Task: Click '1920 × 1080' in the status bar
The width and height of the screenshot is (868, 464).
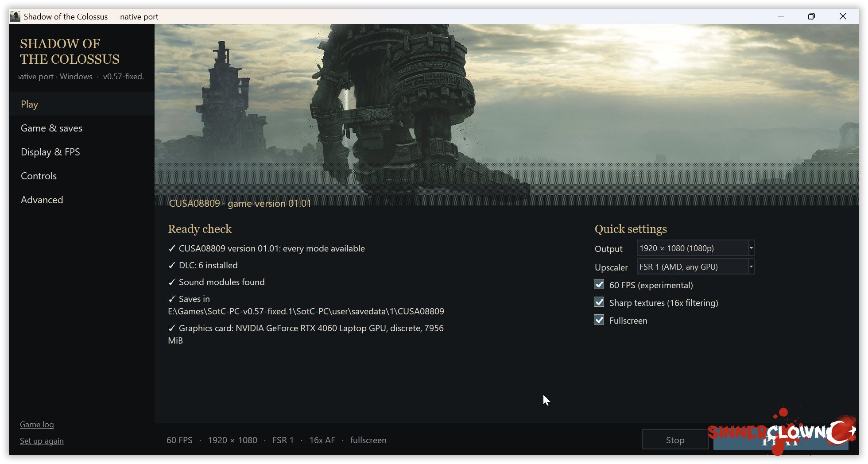Action: pyautogui.click(x=232, y=440)
